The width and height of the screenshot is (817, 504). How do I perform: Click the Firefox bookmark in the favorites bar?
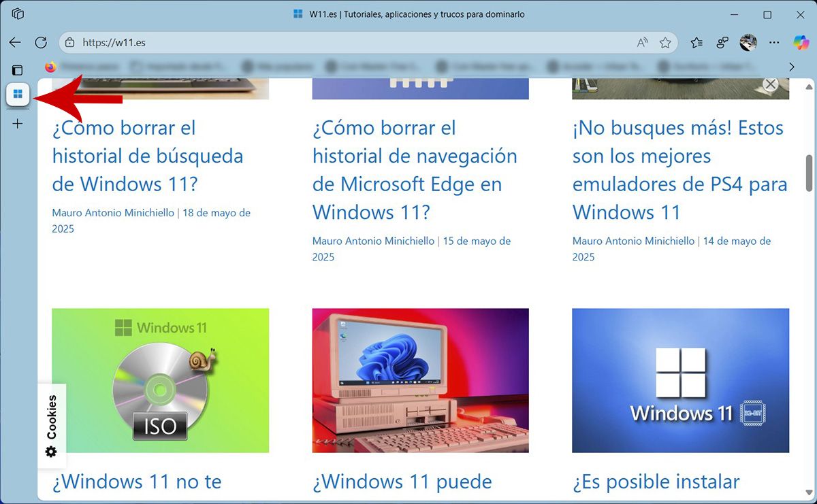50,67
